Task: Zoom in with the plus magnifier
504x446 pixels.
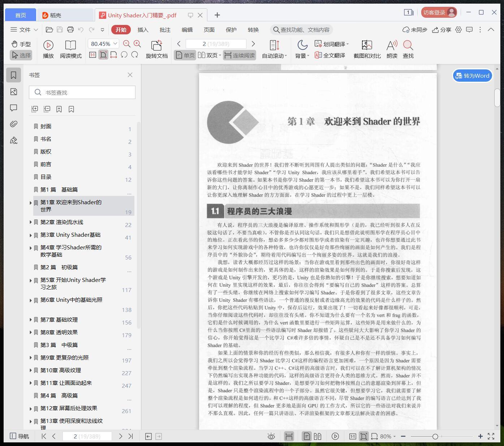Action: pyautogui.click(x=137, y=44)
